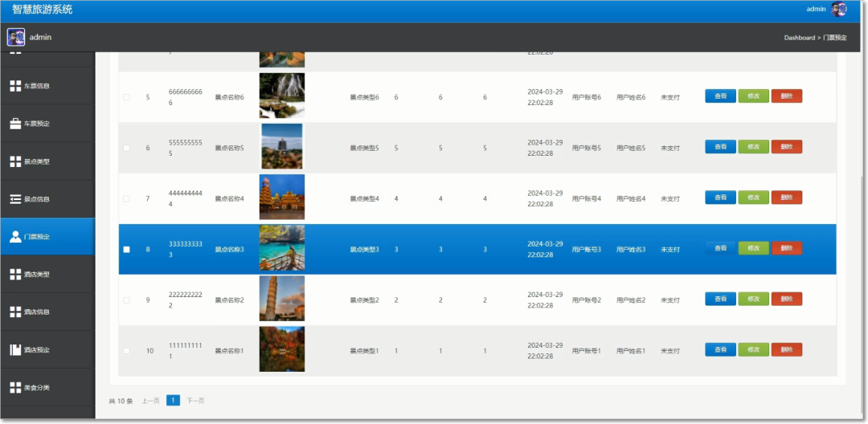Viewport: 868px width, 424px height.
Task: Click 删除 for 景点名称6
Action: (787, 96)
